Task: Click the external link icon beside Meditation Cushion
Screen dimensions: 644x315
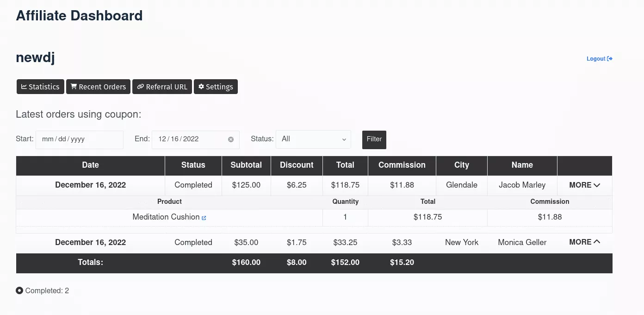Action: 204,218
